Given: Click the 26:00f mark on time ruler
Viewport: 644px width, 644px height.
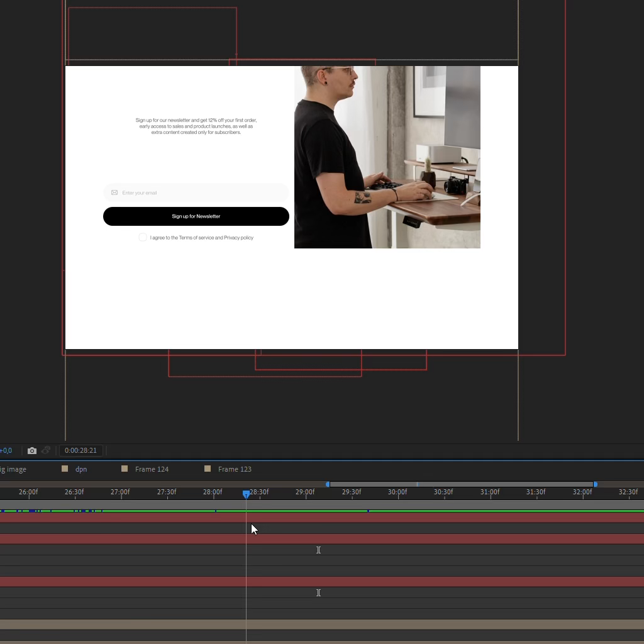Looking at the screenshot, I should [x=28, y=492].
